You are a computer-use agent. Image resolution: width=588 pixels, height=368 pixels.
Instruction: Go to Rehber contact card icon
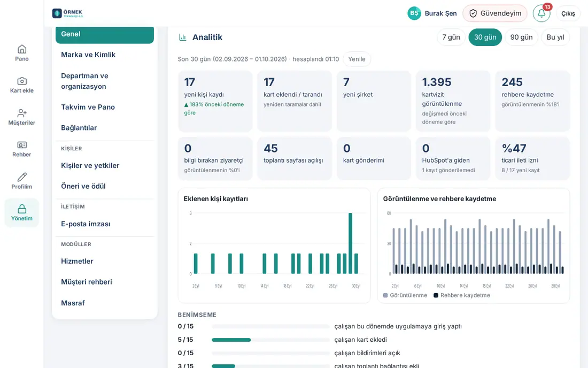(22, 145)
